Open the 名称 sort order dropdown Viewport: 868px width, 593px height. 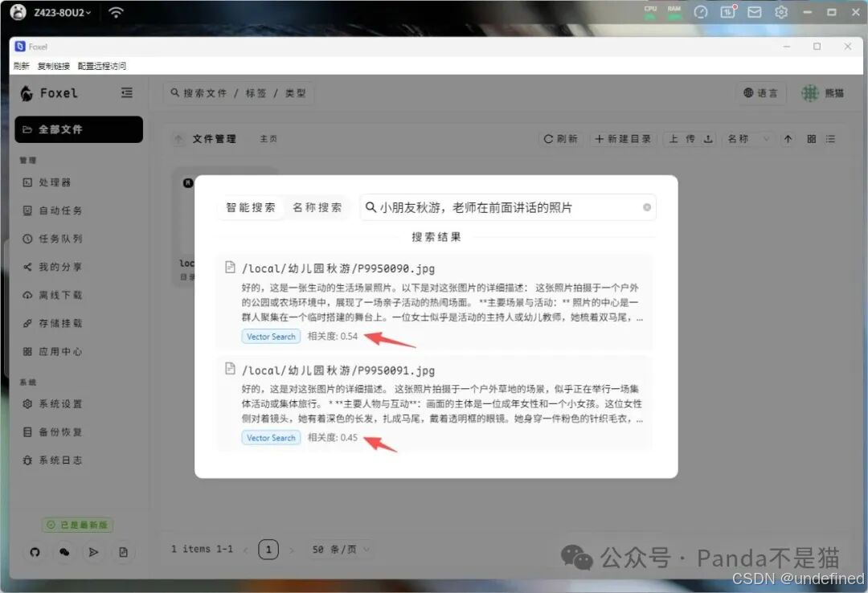pos(746,139)
